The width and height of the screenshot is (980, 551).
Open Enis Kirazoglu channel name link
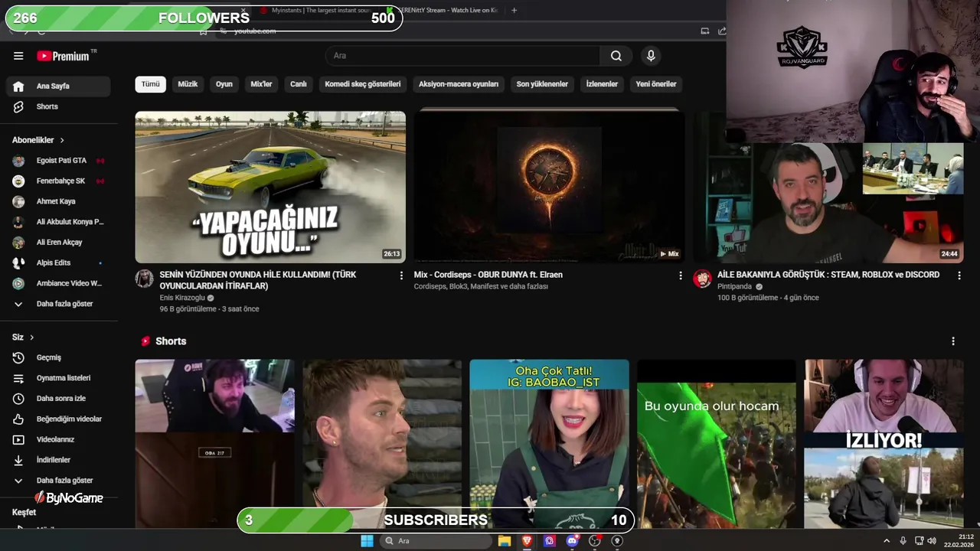pos(182,298)
